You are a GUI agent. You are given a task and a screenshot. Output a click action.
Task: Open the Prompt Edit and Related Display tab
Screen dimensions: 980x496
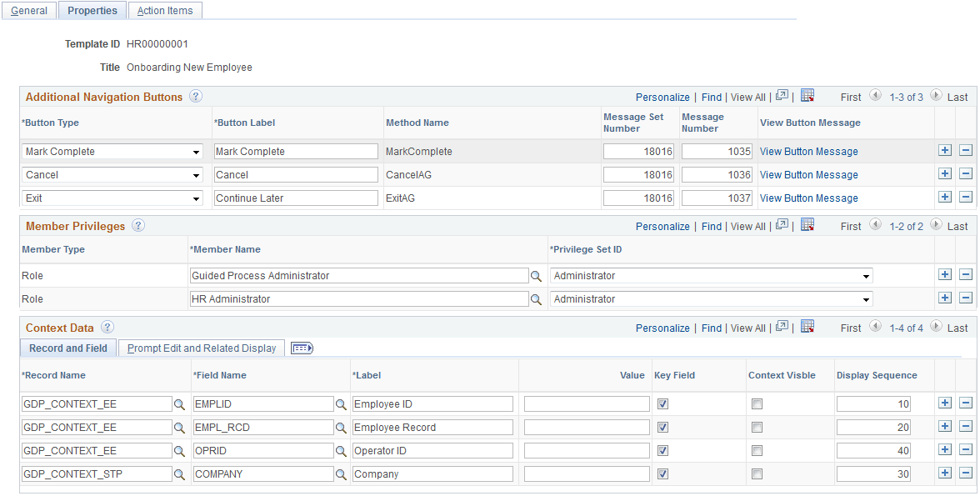point(200,348)
